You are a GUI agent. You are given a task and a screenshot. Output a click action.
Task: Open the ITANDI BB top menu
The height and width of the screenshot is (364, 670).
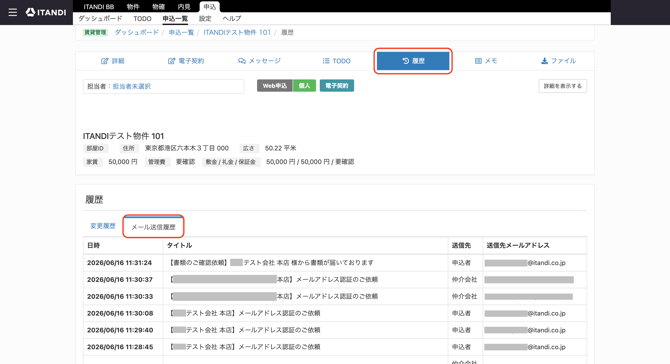click(99, 6)
